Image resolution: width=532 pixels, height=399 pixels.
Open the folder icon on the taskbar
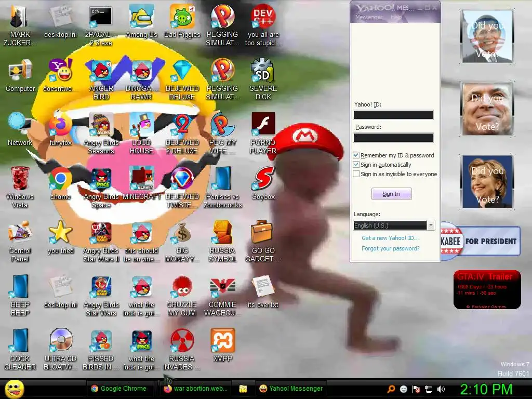[243, 389]
